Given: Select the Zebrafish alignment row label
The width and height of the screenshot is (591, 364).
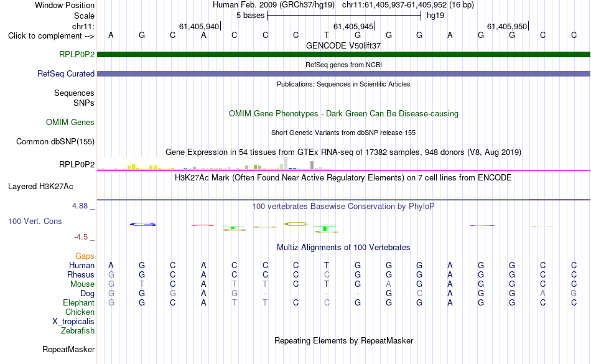Looking at the screenshot, I should tap(78, 330).
